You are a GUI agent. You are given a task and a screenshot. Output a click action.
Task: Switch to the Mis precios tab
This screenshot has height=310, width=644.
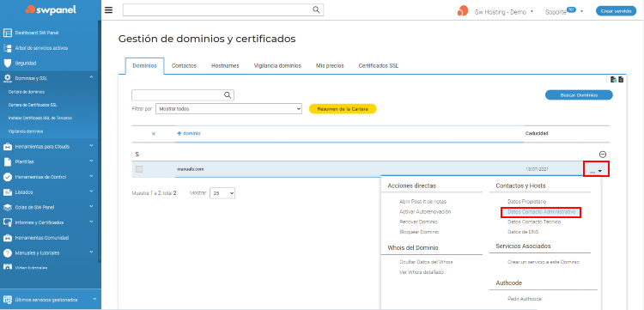[330, 66]
